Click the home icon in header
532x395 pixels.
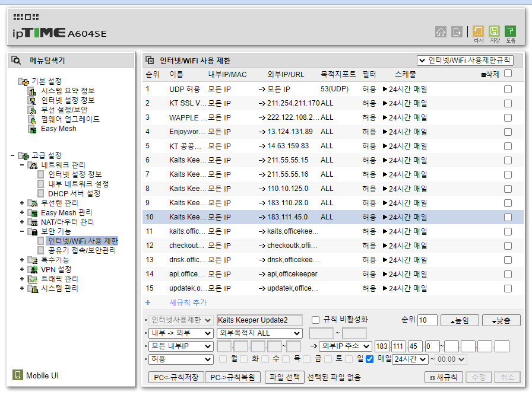coord(441,32)
